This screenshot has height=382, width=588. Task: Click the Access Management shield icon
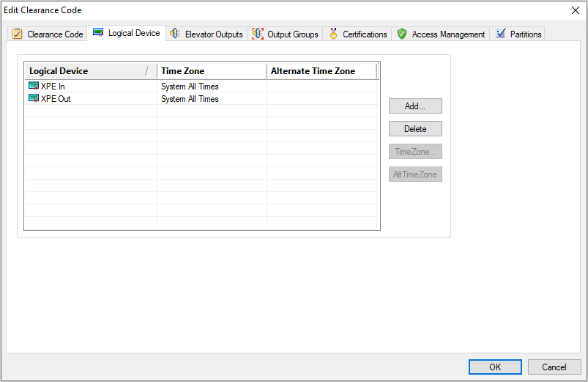pyautogui.click(x=402, y=34)
